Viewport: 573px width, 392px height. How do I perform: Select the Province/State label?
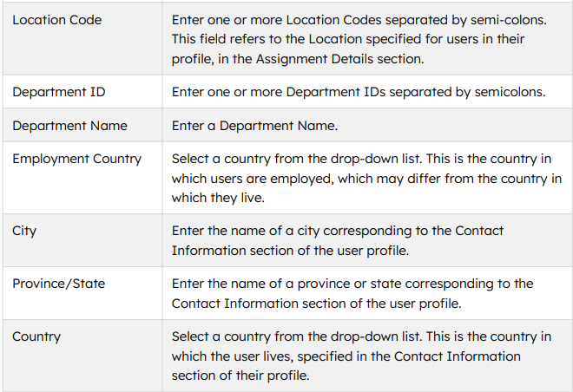coord(59,284)
